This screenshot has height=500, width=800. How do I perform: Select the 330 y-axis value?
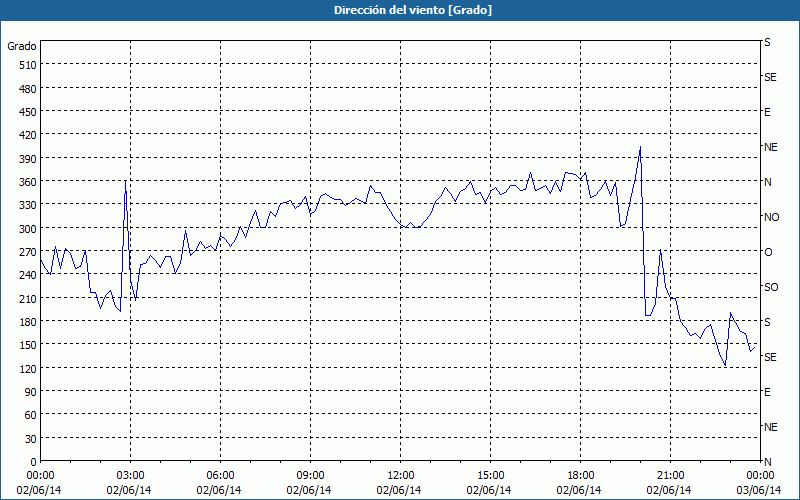(x=29, y=205)
